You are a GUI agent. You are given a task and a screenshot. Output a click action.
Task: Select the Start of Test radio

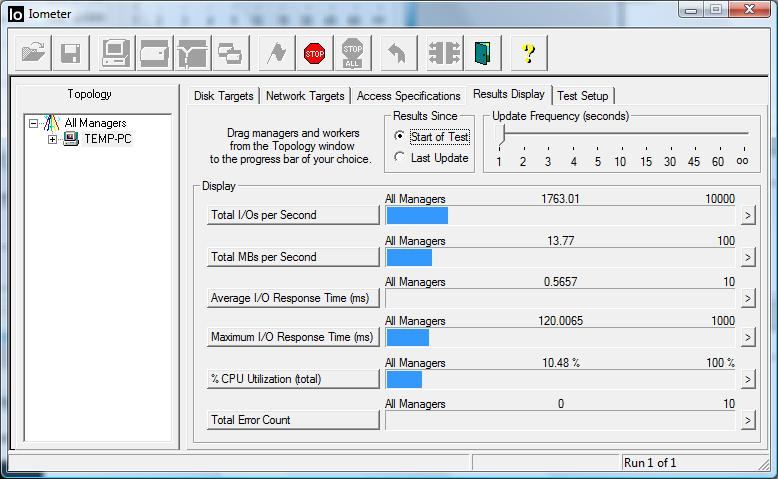pyautogui.click(x=399, y=136)
